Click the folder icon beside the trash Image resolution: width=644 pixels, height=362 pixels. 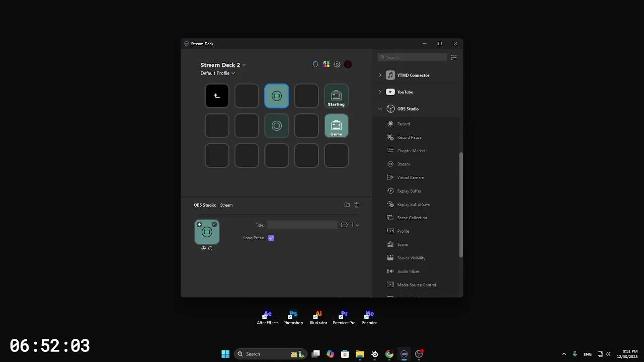point(347,205)
